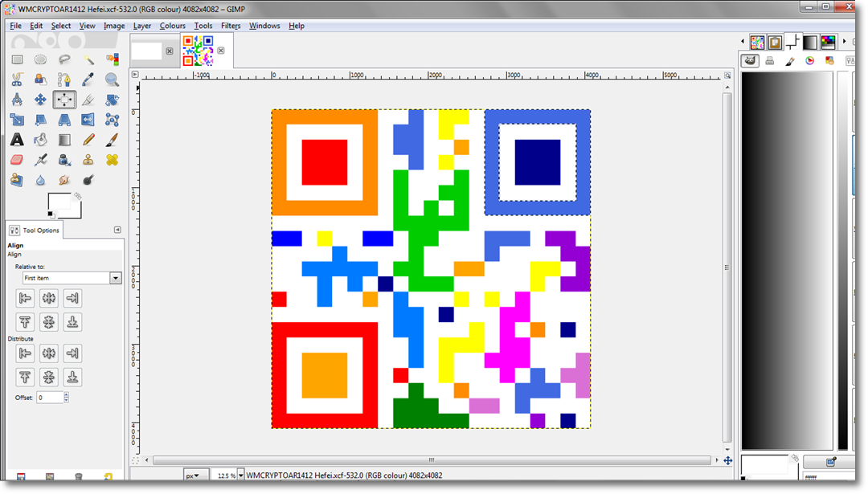
Task: Click the Alignment tool in the toolbox
Action: pos(64,100)
